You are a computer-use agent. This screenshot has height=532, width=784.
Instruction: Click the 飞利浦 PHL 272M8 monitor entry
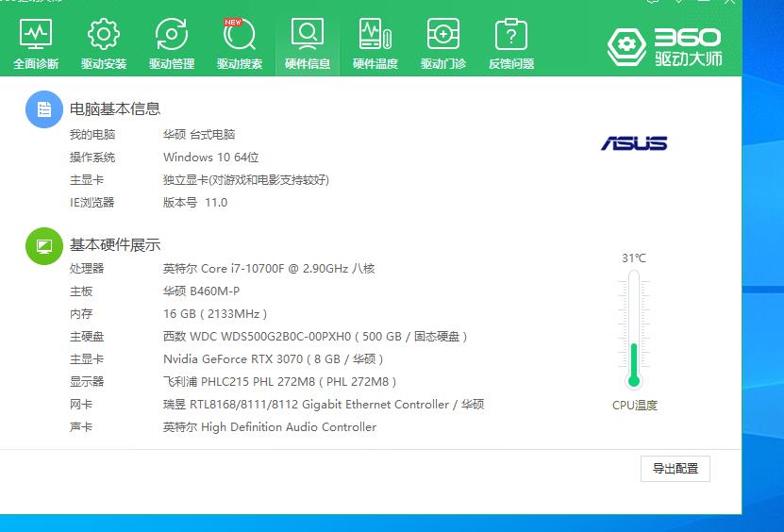point(279,381)
